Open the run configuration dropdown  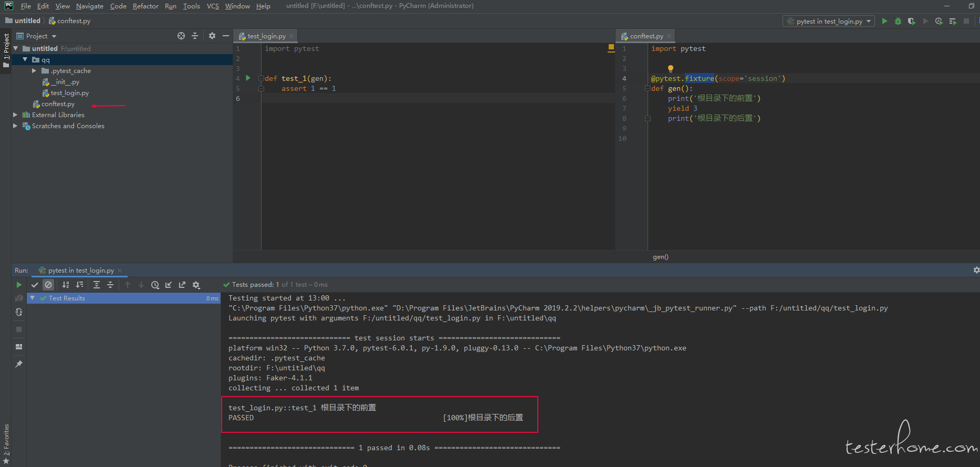[x=829, y=21]
